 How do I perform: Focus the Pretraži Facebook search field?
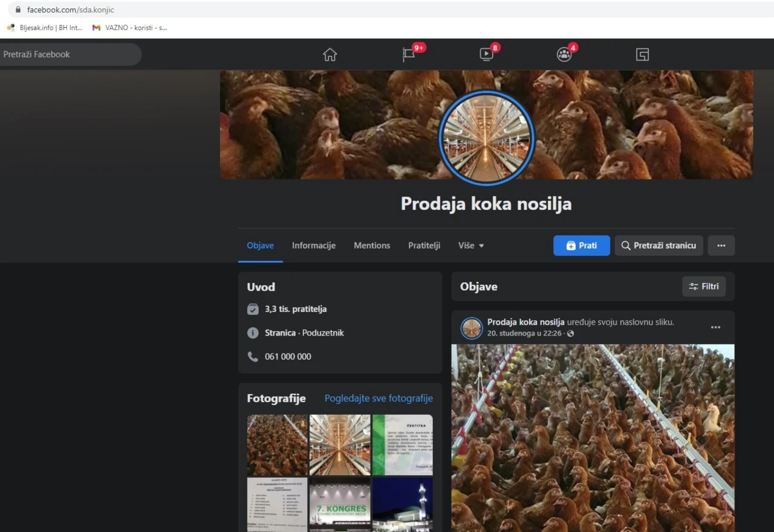[x=70, y=54]
